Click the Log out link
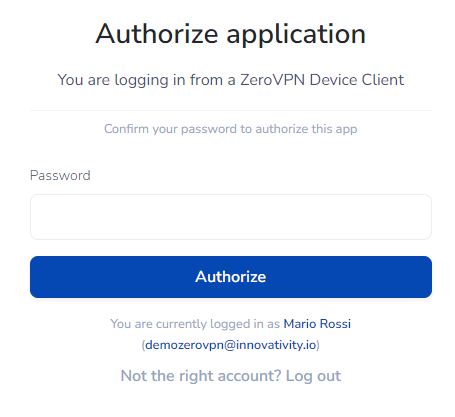 (313, 376)
